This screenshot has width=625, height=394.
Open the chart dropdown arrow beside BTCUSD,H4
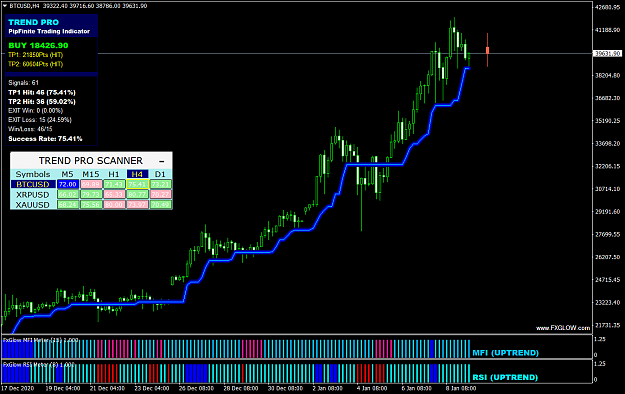coord(4,6)
